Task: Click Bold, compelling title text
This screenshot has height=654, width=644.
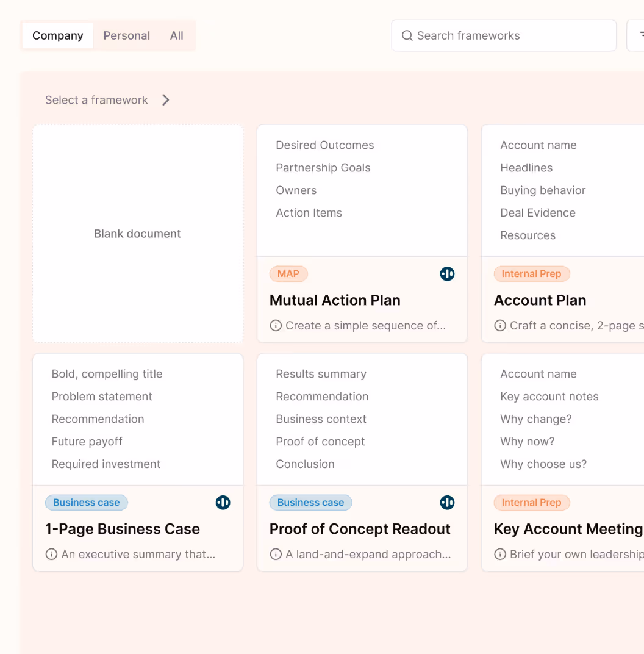Action: 107,374
